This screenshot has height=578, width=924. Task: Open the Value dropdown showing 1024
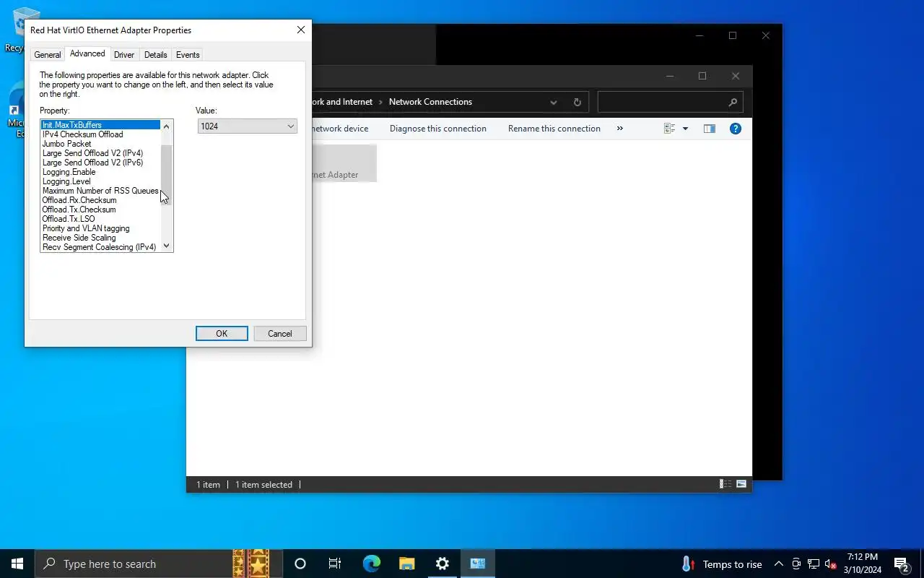point(248,126)
